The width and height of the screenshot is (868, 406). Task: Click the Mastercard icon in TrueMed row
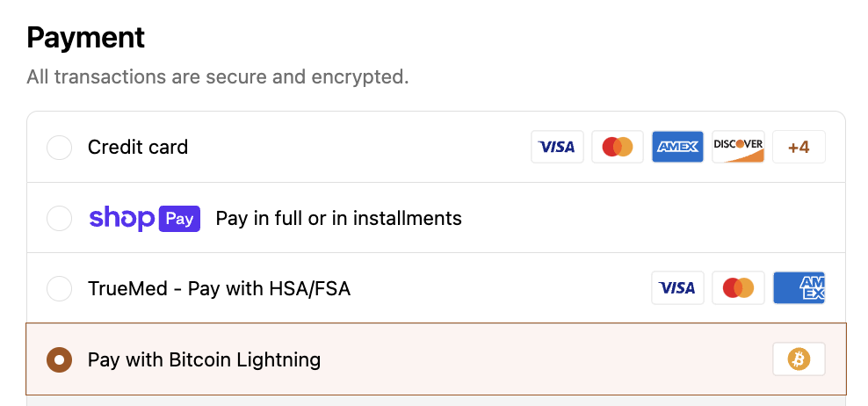738,288
